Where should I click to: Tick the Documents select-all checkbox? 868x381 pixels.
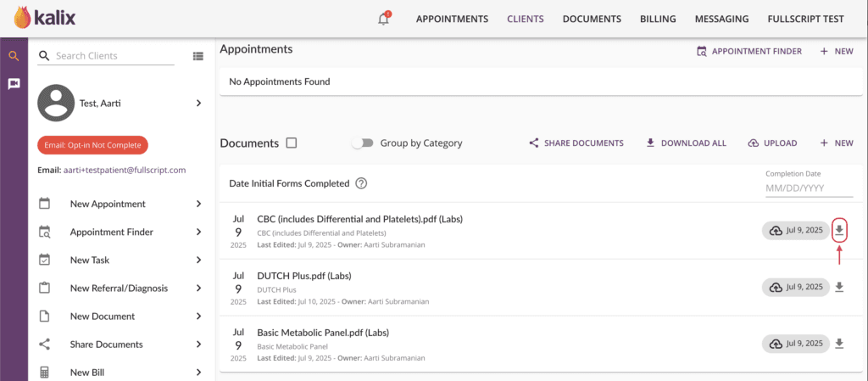(x=292, y=143)
